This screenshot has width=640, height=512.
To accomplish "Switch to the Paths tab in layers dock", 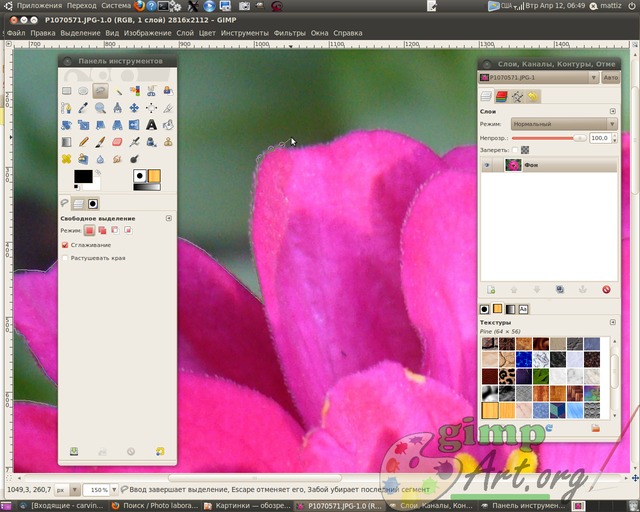I will tap(517, 96).
